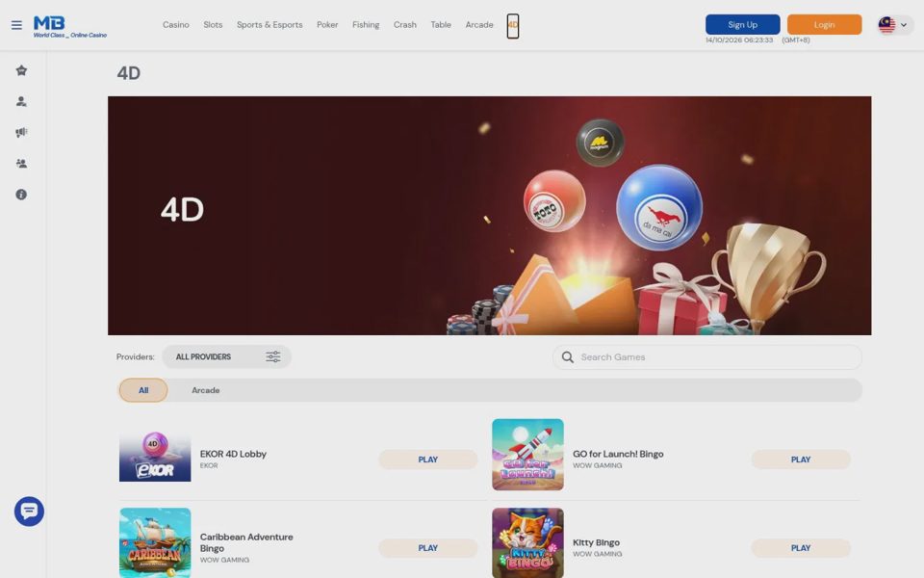The height and width of the screenshot is (578, 924).
Task: Open the Arcade nav item
Action: click(479, 25)
